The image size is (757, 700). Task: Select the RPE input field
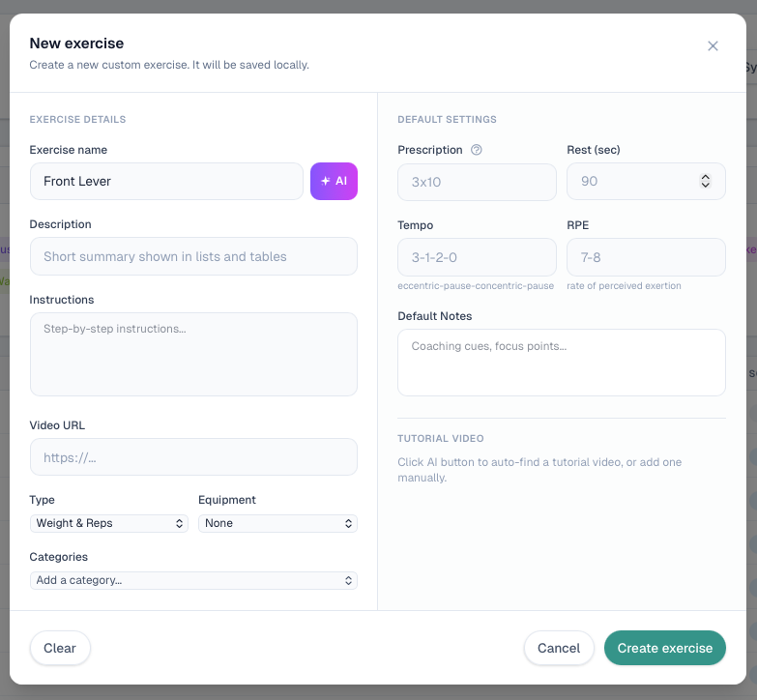click(645, 257)
